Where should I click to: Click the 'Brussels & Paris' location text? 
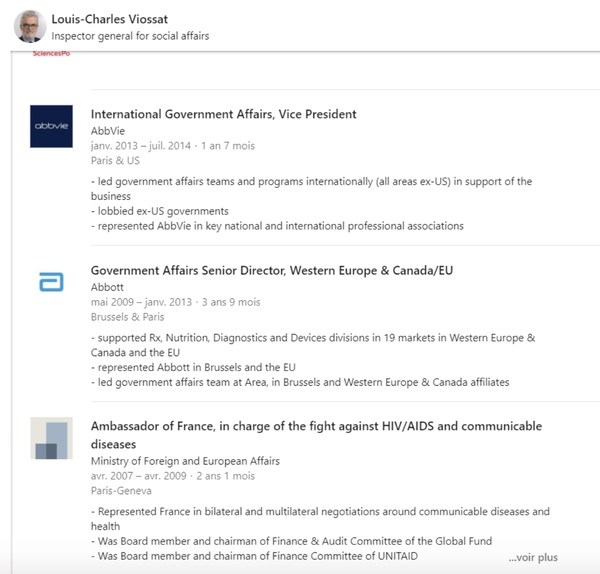[x=127, y=317]
